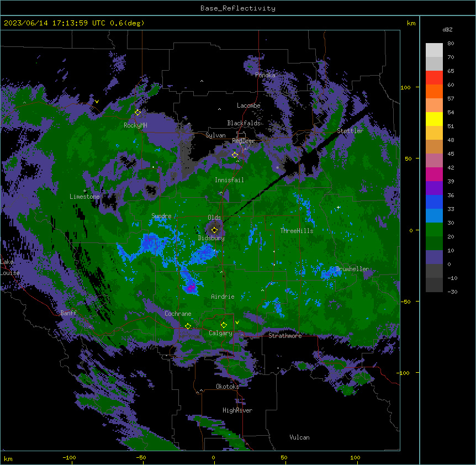Click the 80 value in dBZ legend
This screenshot has width=476, height=465.
(451, 44)
